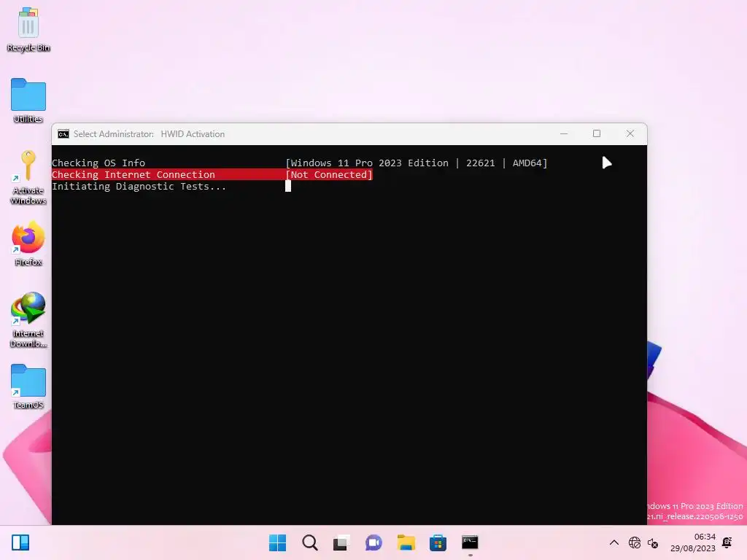This screenshot has height=560, width=747.
Task: Minimize the HWID Activation window
Action: click(564, 134)
